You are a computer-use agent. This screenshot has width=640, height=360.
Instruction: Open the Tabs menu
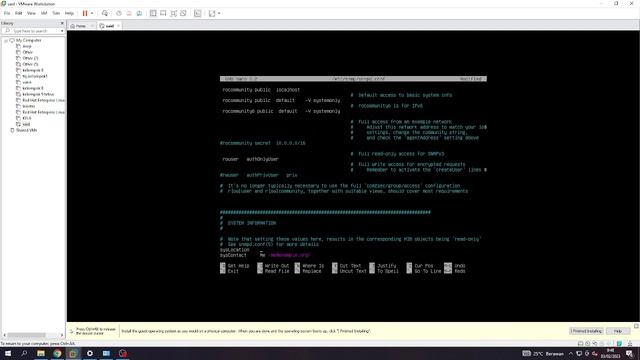(x=56, y=13)
